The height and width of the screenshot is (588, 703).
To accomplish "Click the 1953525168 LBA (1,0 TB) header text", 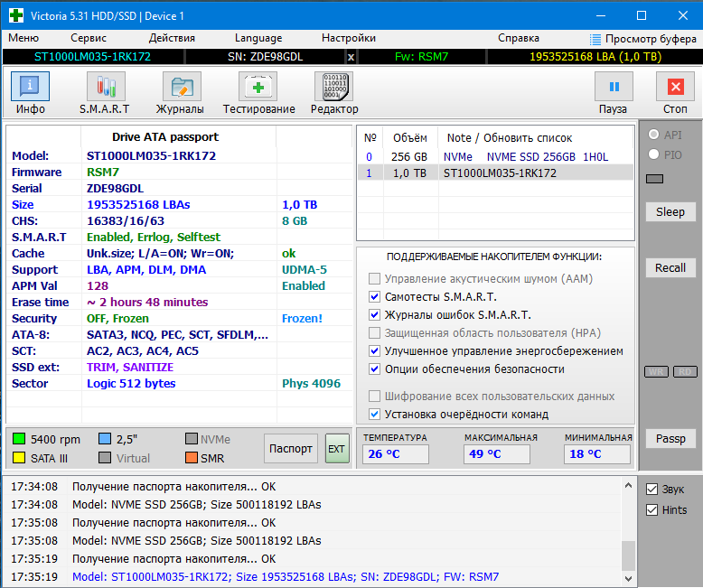I will (x=595, y=57).
